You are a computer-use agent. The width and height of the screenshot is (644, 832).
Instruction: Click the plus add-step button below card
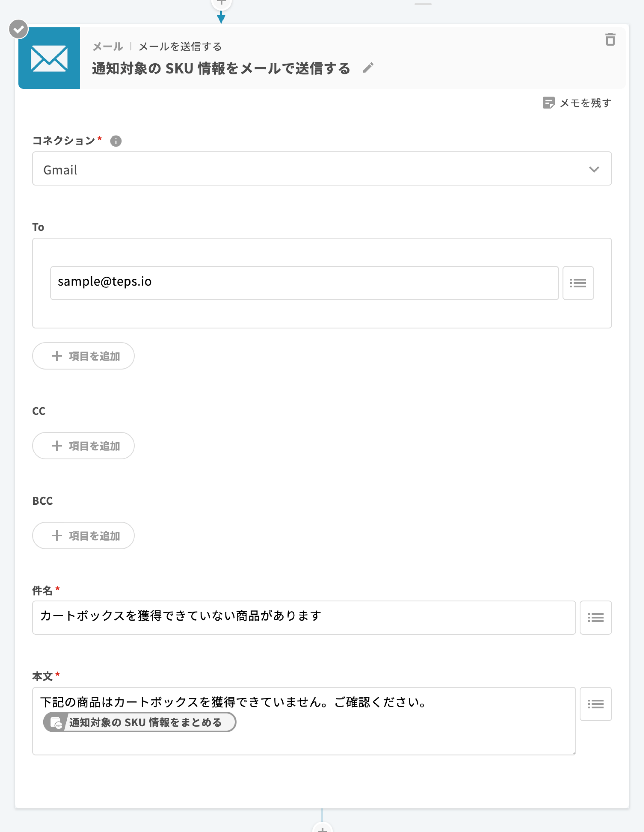click(x=322, y=828)
